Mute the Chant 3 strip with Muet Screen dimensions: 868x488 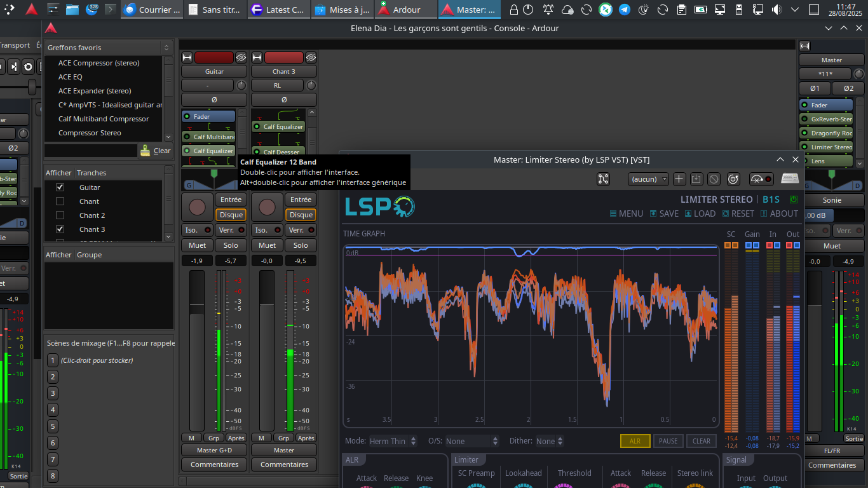(x=267, y=245)
